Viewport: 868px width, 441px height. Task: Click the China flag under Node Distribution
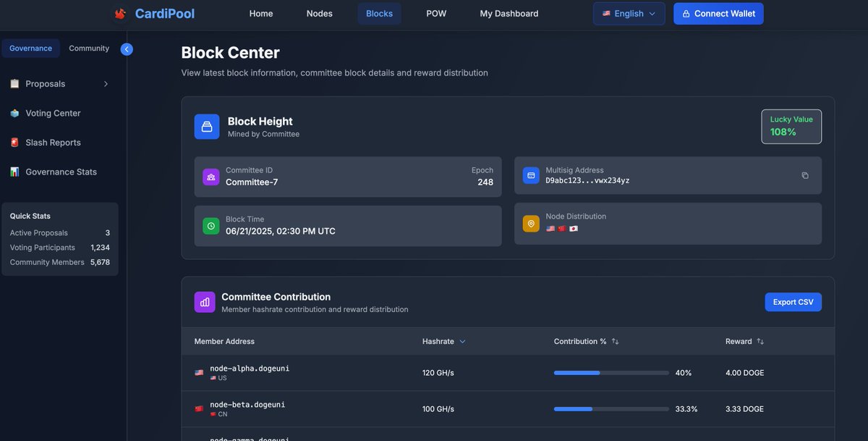pyautogui.click(x=562, y=229)
